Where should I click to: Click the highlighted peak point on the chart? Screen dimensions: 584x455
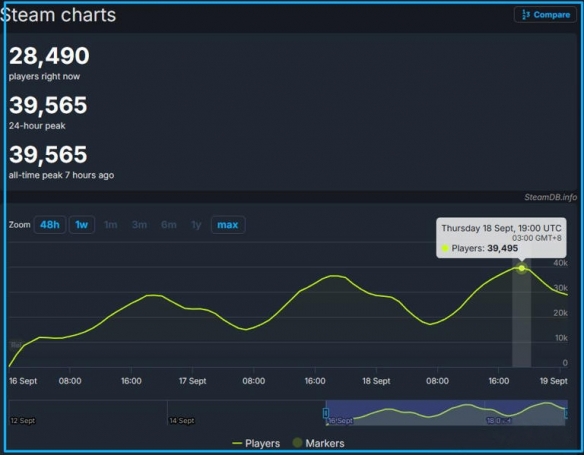coord(521,268)
